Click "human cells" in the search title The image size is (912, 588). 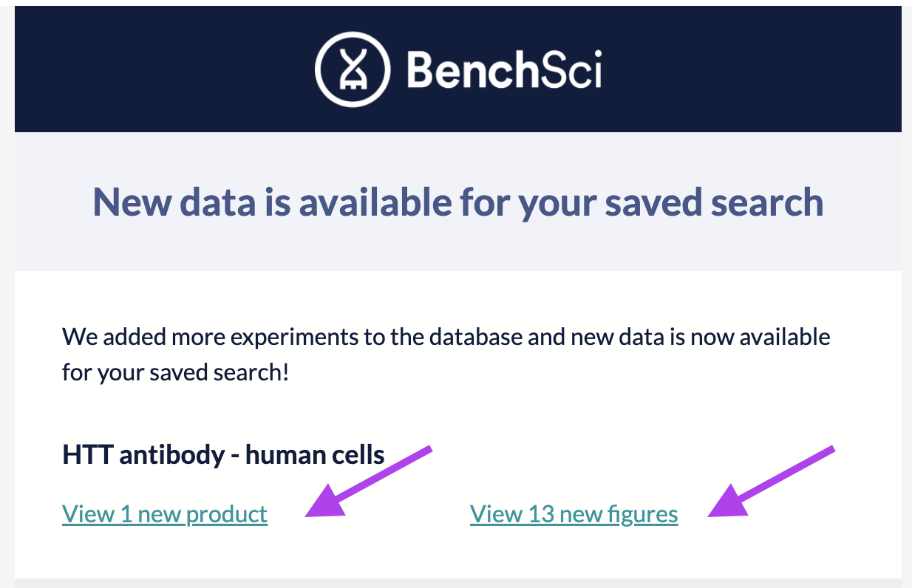(315, 454)
